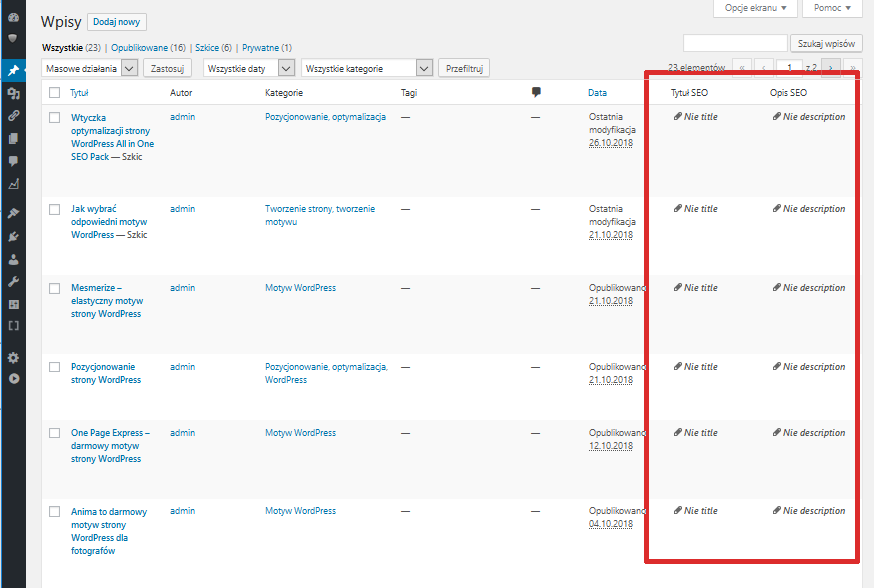Image resolution: width=874 pixels, height=588 pixels.
Task: Open Tworzenie strony, tworzenie motywu category link
Action: click(320, 215)
